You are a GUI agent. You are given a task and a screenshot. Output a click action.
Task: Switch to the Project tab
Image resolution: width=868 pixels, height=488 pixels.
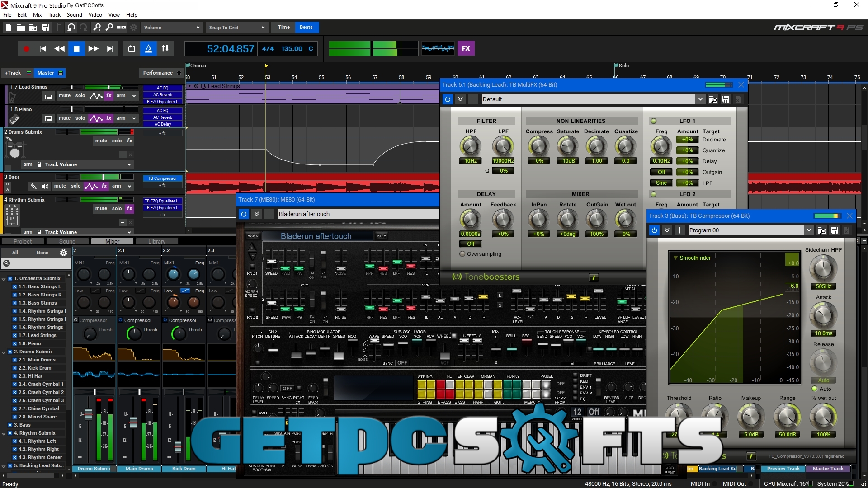click(x=23, y=241)
